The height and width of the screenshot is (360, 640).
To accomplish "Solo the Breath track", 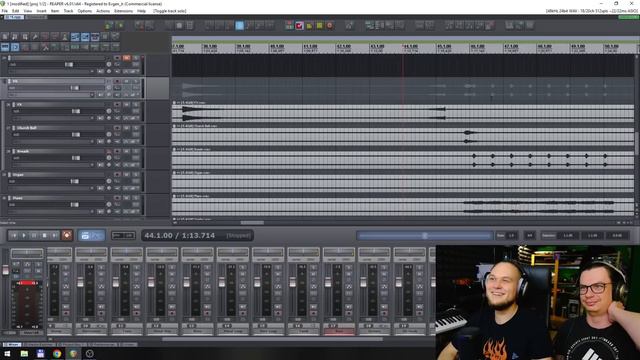I will 136,151.
